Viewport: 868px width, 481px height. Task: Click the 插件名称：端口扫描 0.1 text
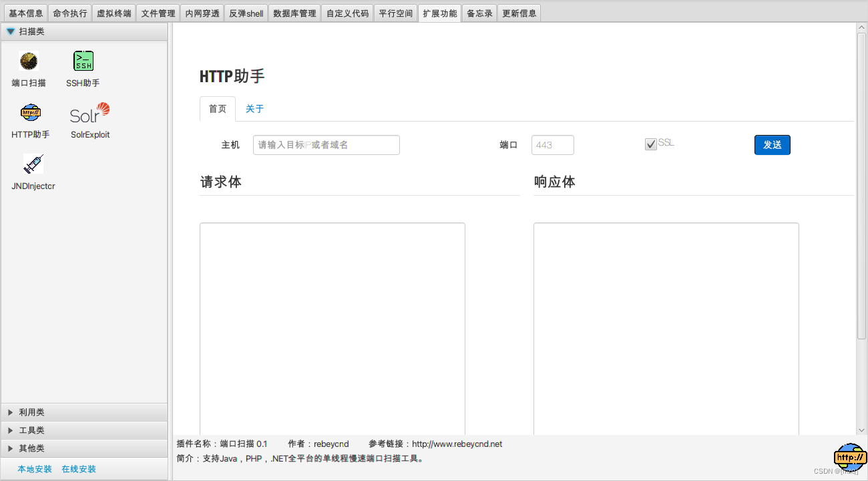point(222,444)
